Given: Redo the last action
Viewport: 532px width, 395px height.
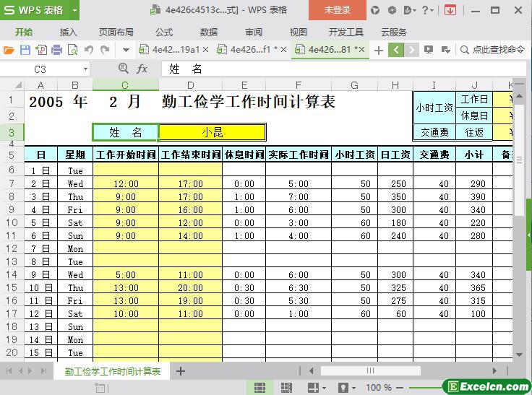Looking at the screenshot, I should click(106, 50).
